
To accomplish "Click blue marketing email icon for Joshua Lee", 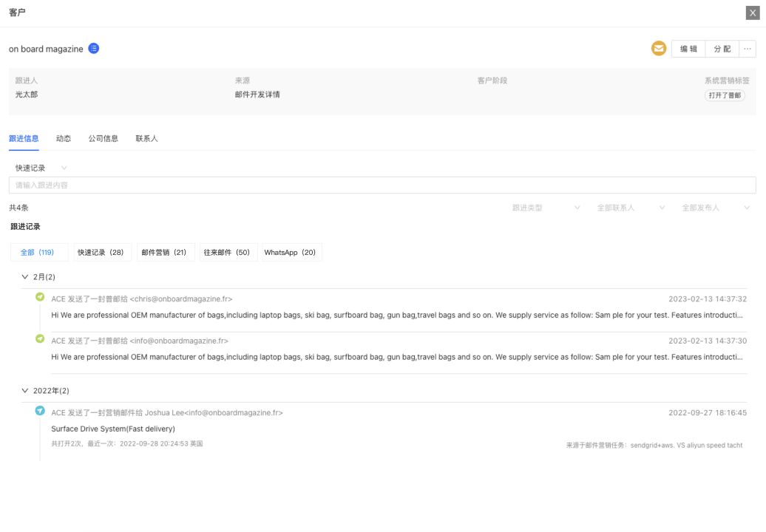I will pyautogui.click(x=40, y=411).
